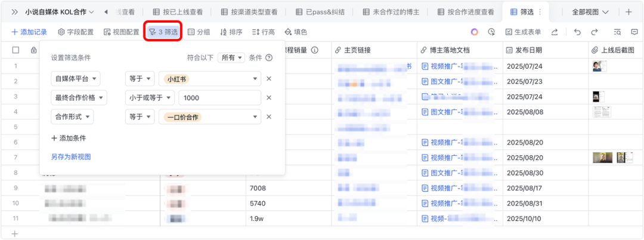This screenshot has width=644, height=240.
Task: Switch to 按合作进度查看 tab
Action: (465, 12)
